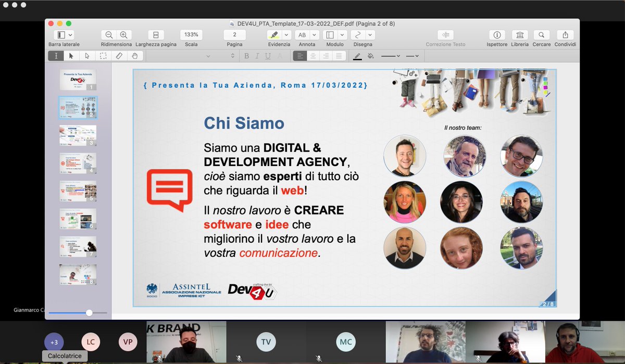Open the +3 more participants bubble
The image size is (625, 364).
[x=54, y=342]
